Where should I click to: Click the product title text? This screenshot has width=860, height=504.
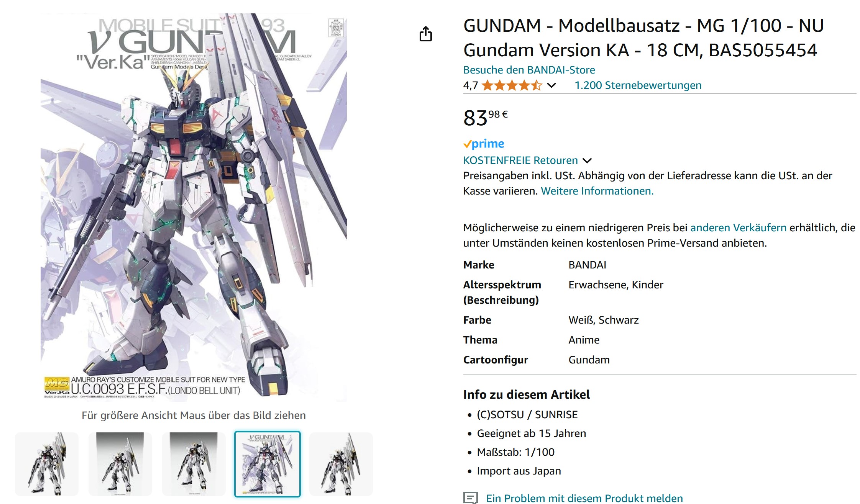click(x=643, y=38)
